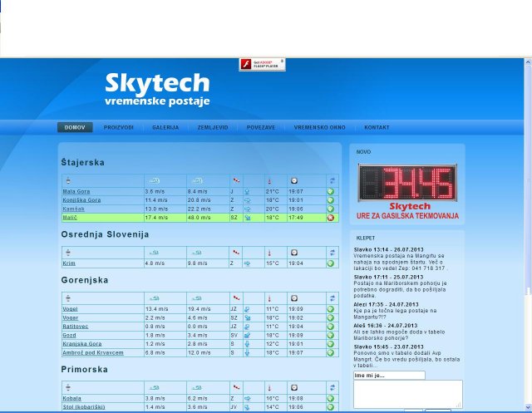Open the Proizvodi menu item
The height and width of the screenshot is (413, 532).
(x=118, y=127)
